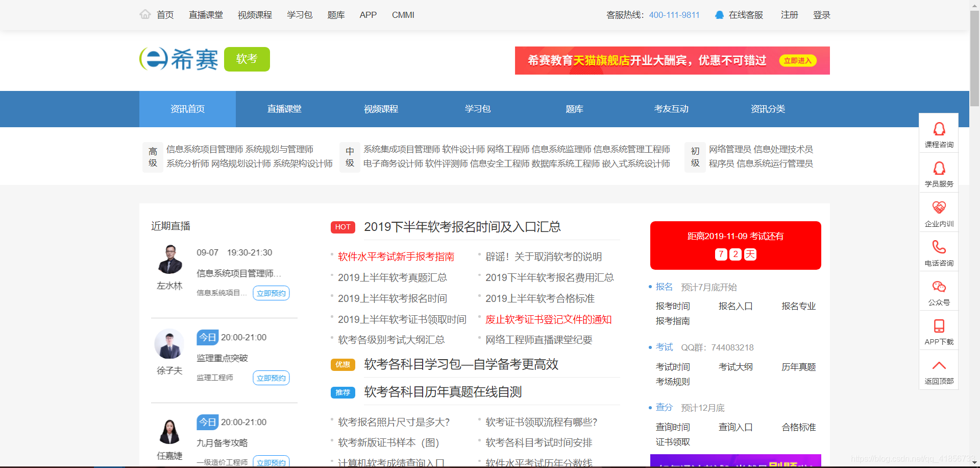Click the 在线客服 bell icon
Viewport: 980px width, 468px height.
719,15
